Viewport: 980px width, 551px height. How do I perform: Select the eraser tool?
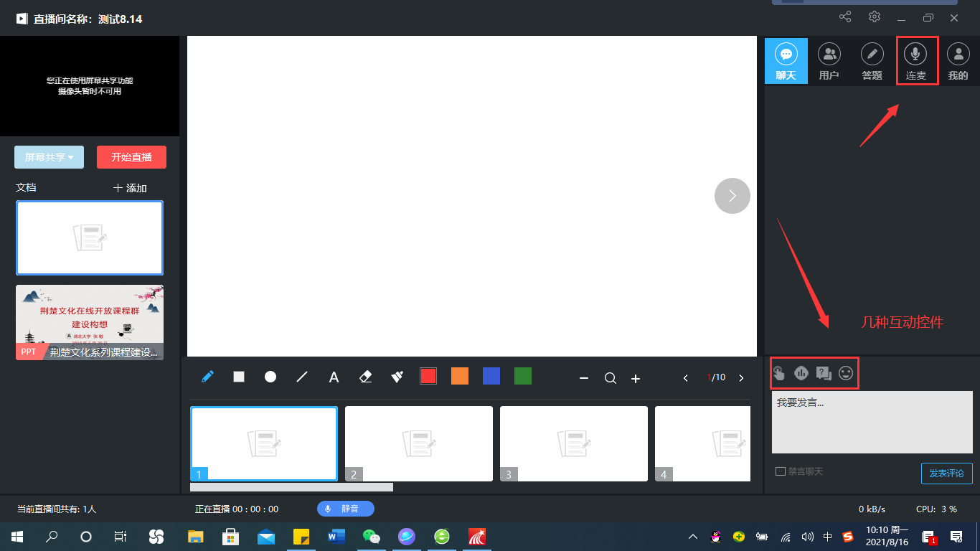365,377
